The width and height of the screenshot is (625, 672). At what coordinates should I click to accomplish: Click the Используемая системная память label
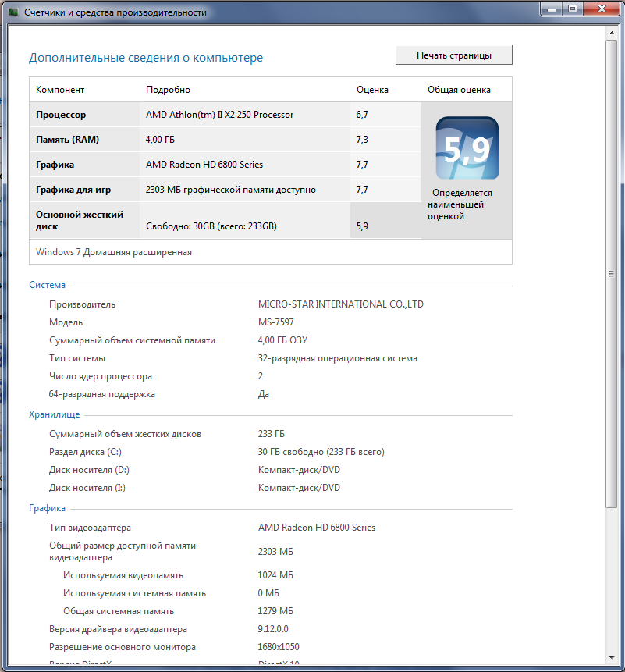click(134, 594)
